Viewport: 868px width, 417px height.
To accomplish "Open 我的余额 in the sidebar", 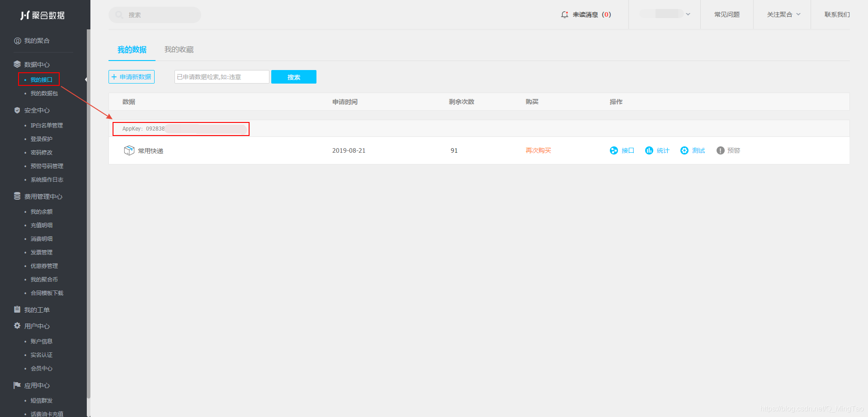I will coord(42,211).
